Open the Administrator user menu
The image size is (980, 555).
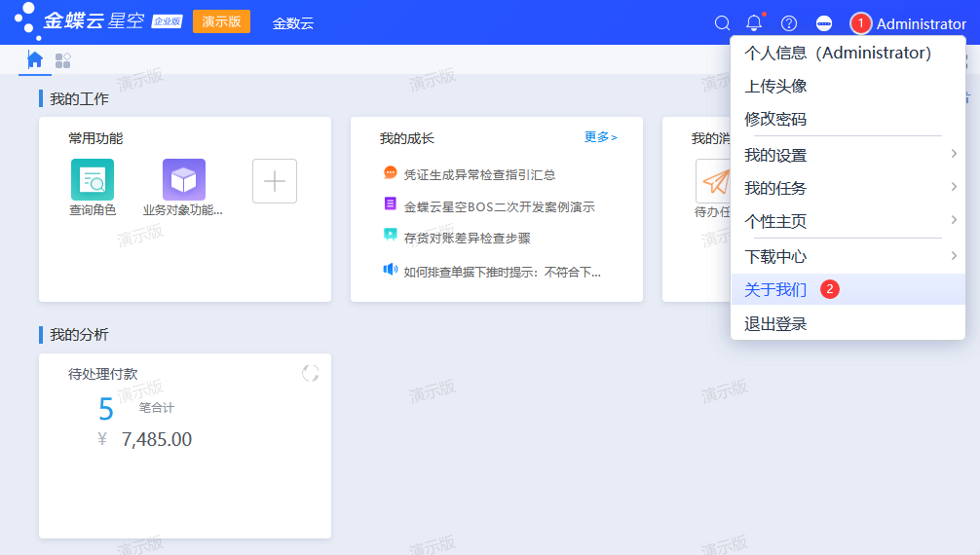pyautogui.click(x=909, y=23)
